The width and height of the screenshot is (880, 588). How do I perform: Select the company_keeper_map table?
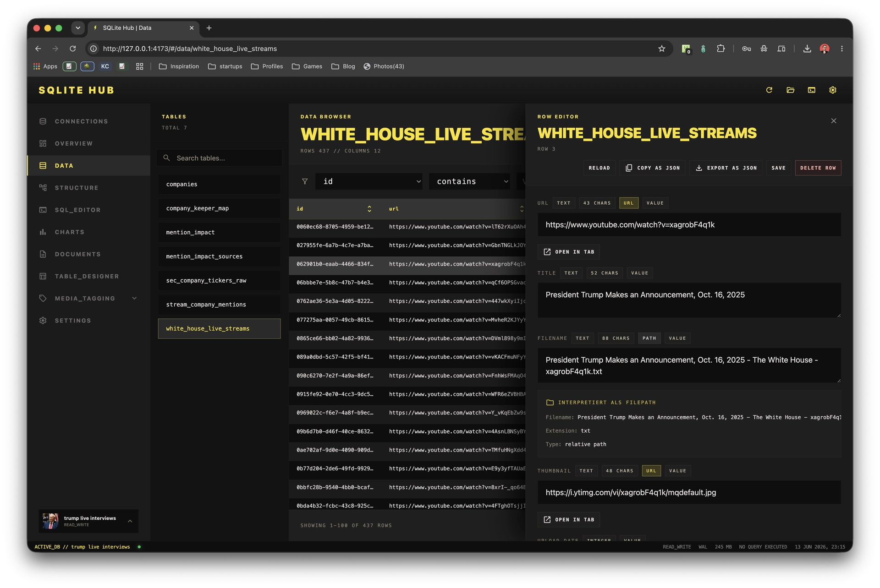click(219, 208)
